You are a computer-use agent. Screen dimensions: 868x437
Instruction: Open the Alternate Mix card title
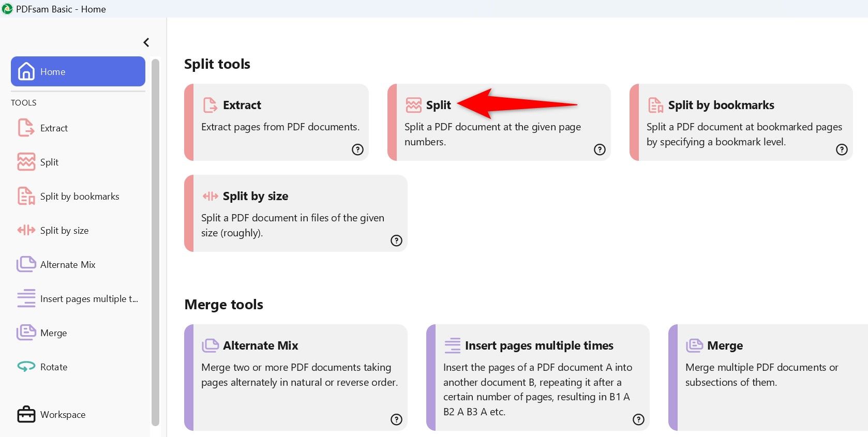coord(261,345)
